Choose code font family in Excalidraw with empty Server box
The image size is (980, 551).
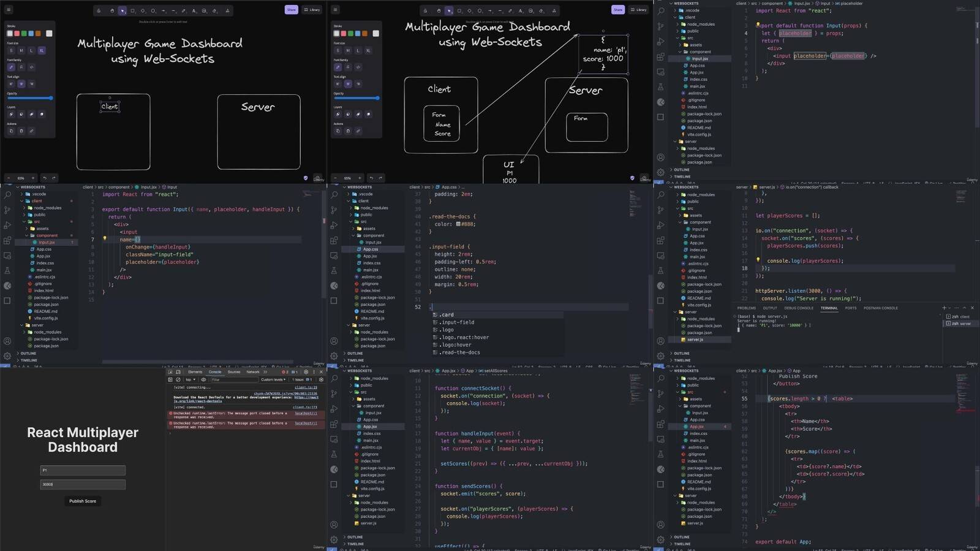click(31, 67)
